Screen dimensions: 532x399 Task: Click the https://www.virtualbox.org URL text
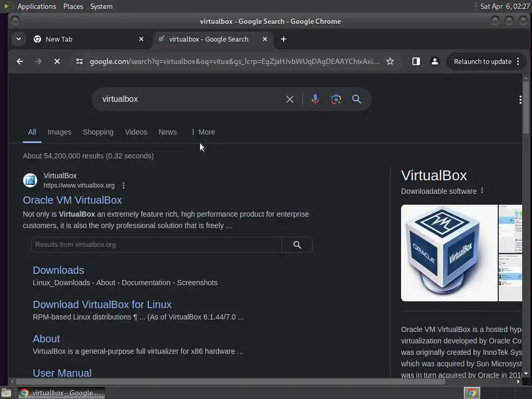coord(79,185)
